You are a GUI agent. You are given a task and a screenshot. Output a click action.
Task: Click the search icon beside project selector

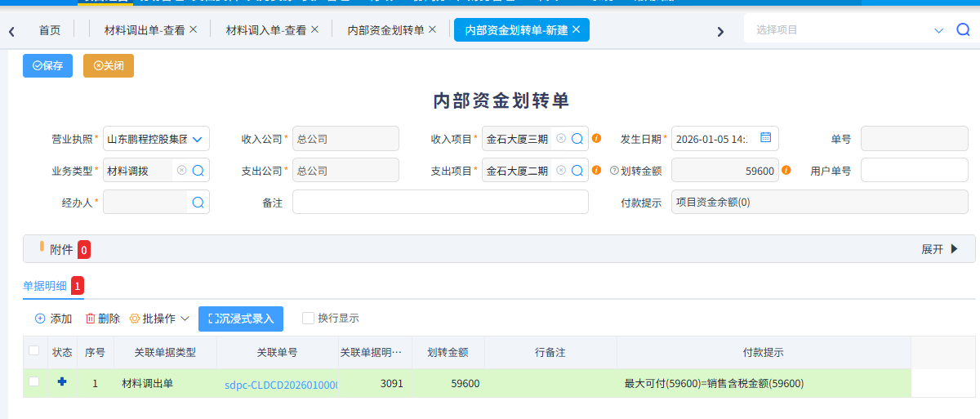pyautogui.click(x=963, y=30)
